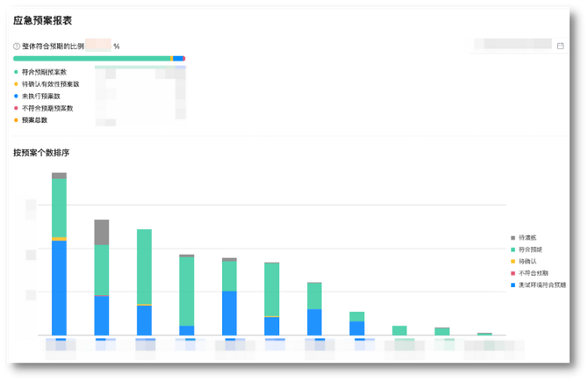Click the blue segment of the tallest bar
Image resolution: width=588 pixels, height=382 pixels.
pyautogui.click(x=59, y=287)
